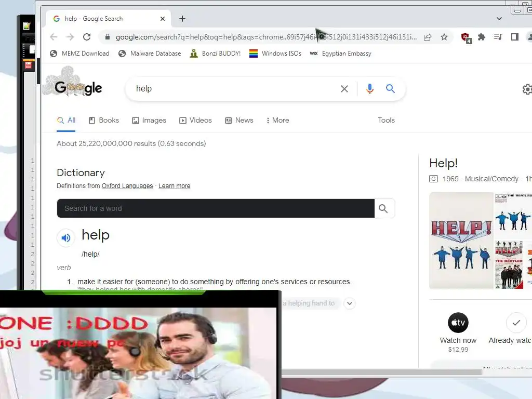The height and width of the screenshot is (399, 532).
Task: Close the 'help - Google Search' tab
Action: 163,19
